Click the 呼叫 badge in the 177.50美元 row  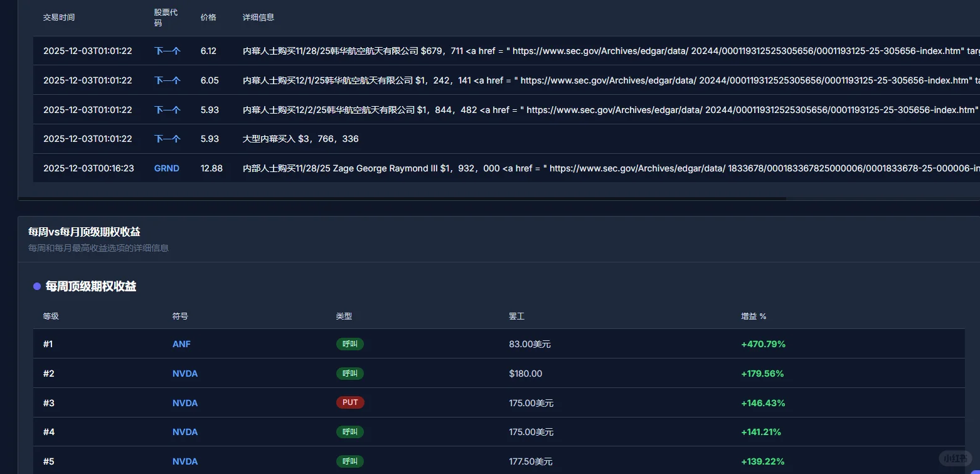(x=350, y=461)
